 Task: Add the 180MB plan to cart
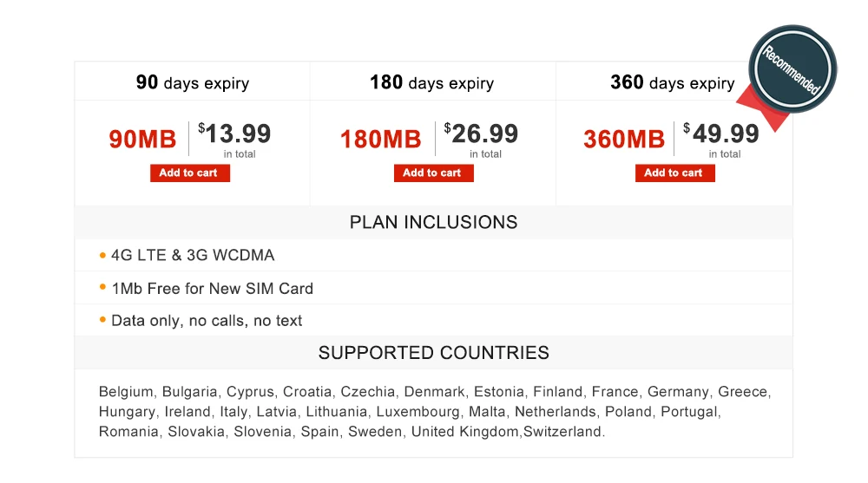tap(432, 173)
